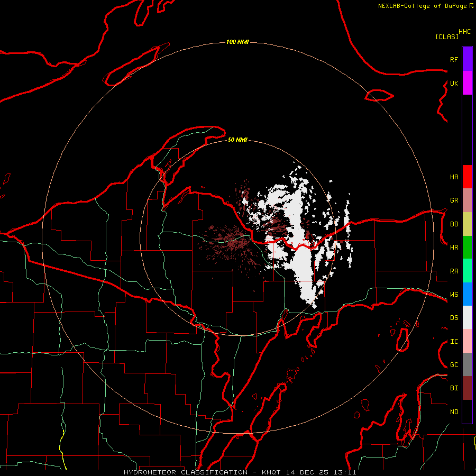The image size is (476, 476).
Task: Select the blue WS legend swatch
Action: 467,294
